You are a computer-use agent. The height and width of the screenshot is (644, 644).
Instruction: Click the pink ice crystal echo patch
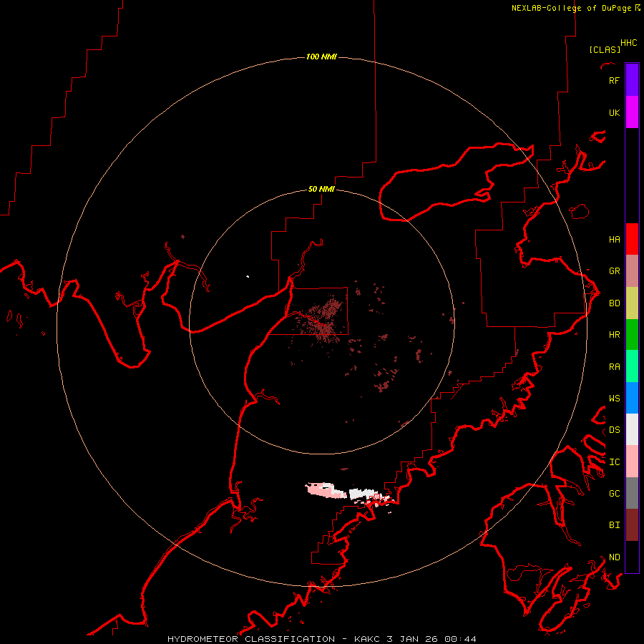[x=324, y=490]
